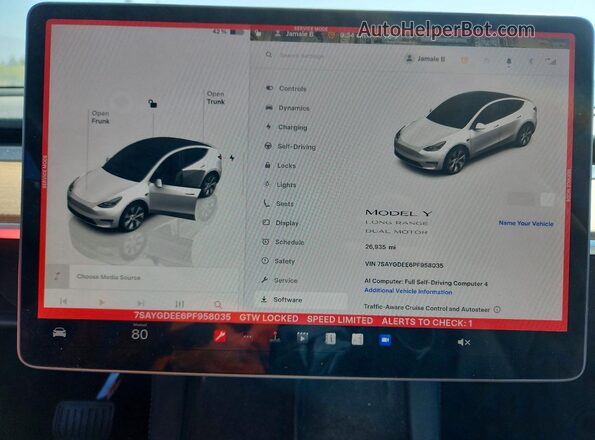Open the Dynamics settings menu
The image size is (595, 440).
click(288, 108)
